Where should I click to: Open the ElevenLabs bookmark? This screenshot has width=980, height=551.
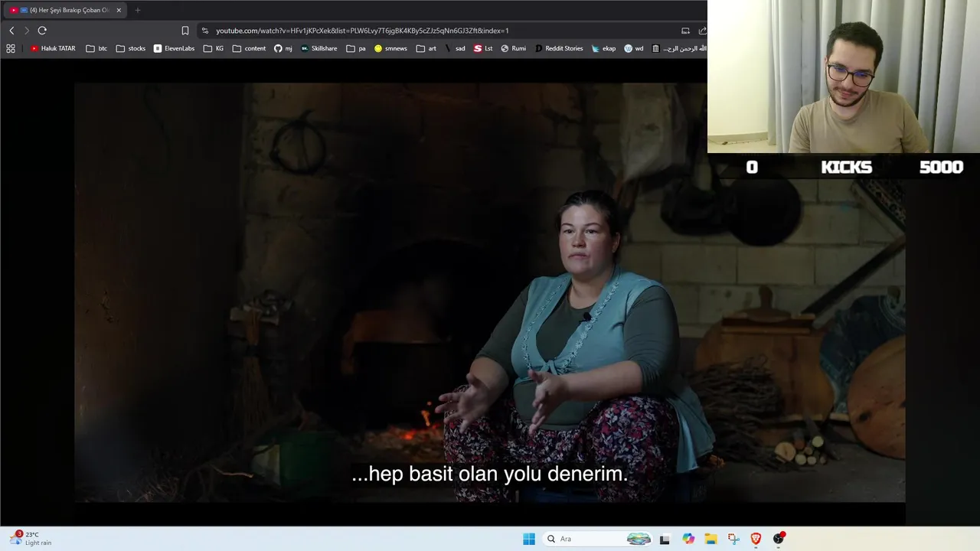[174, 48]
